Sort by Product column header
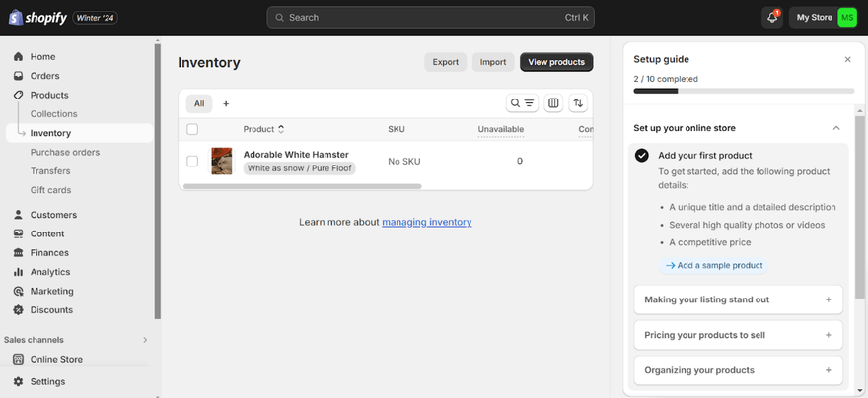 point(263,129)
